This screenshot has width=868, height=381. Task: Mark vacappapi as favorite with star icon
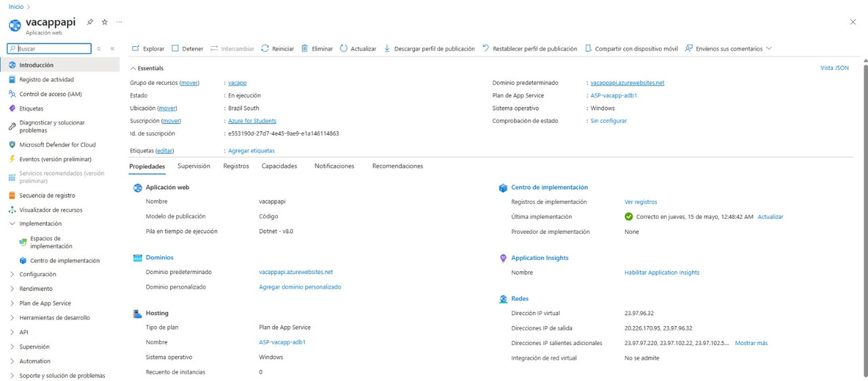104,22
